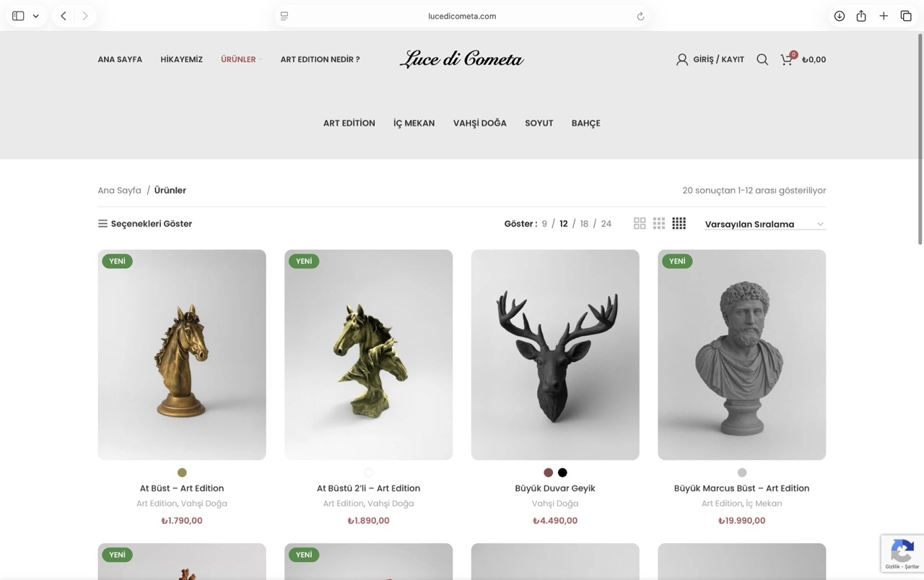Click the Giriş / Kayıt user icon
Viewport: 924px width, 580px height.
coord(682,59)
